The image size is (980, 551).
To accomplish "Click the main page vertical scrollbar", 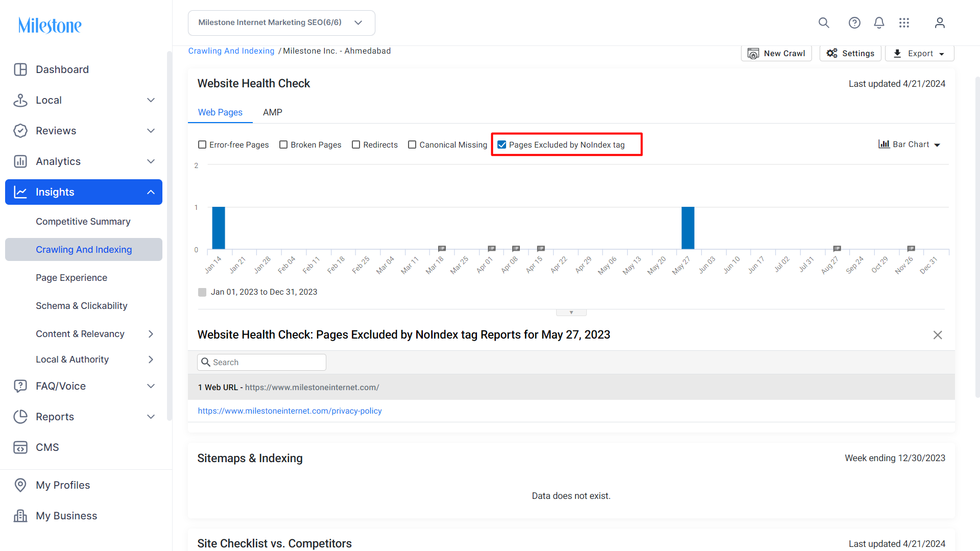I will pos(977,237).
